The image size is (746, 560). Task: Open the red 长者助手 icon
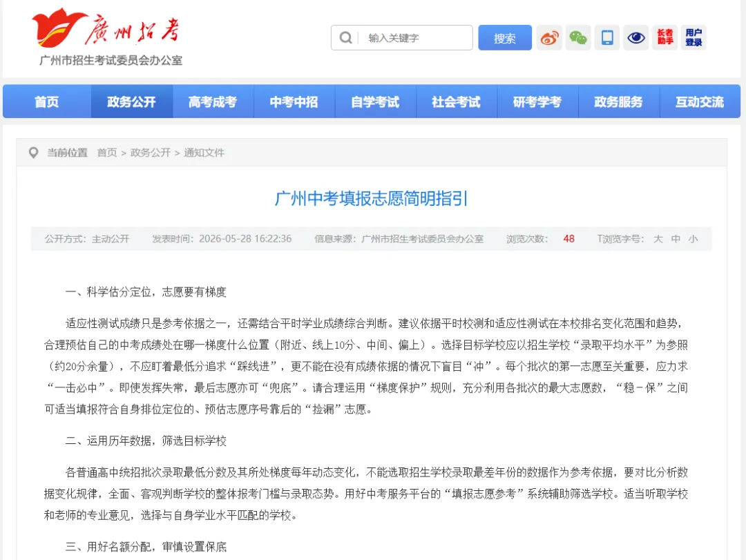[x=665, y=37]
